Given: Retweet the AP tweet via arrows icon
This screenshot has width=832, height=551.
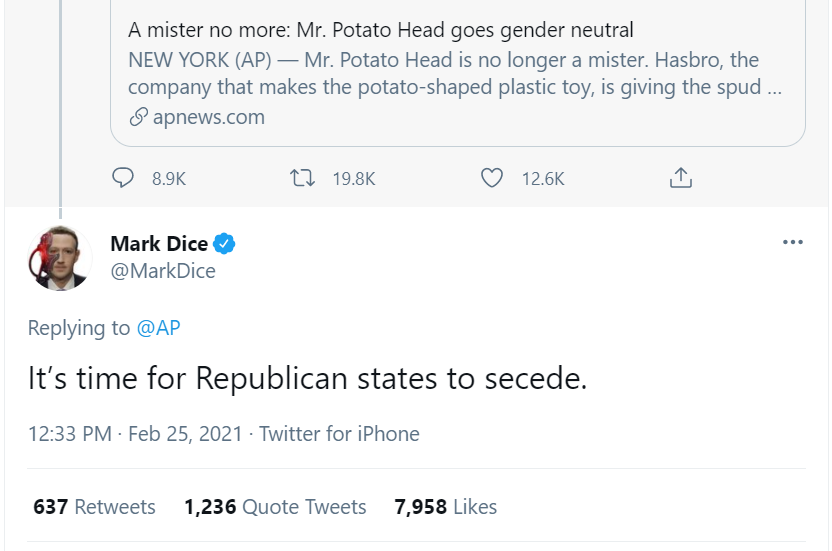Looking at the screenshot, I should pos(301,178).
